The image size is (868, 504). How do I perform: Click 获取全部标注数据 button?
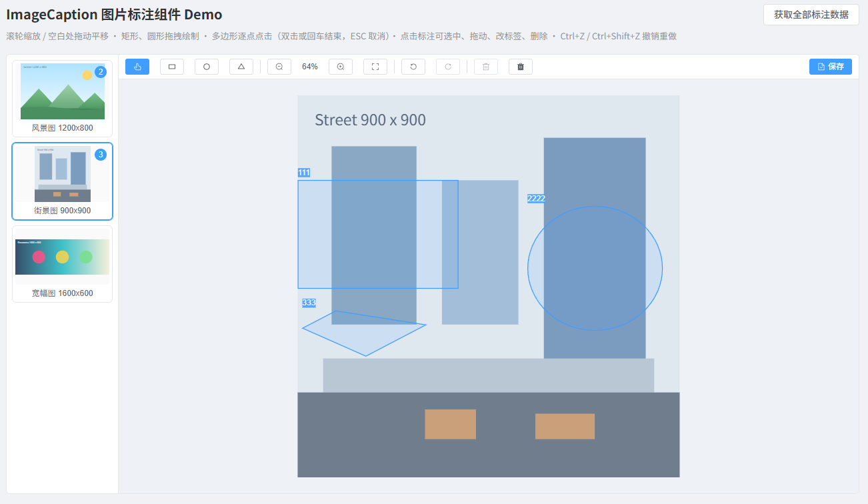coord(811,15)
